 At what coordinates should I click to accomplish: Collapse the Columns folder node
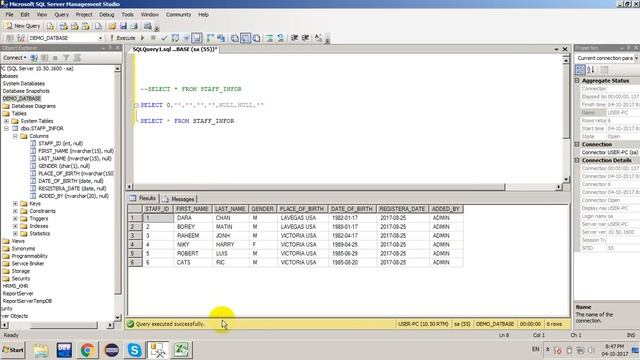click(x=16, y=136)
